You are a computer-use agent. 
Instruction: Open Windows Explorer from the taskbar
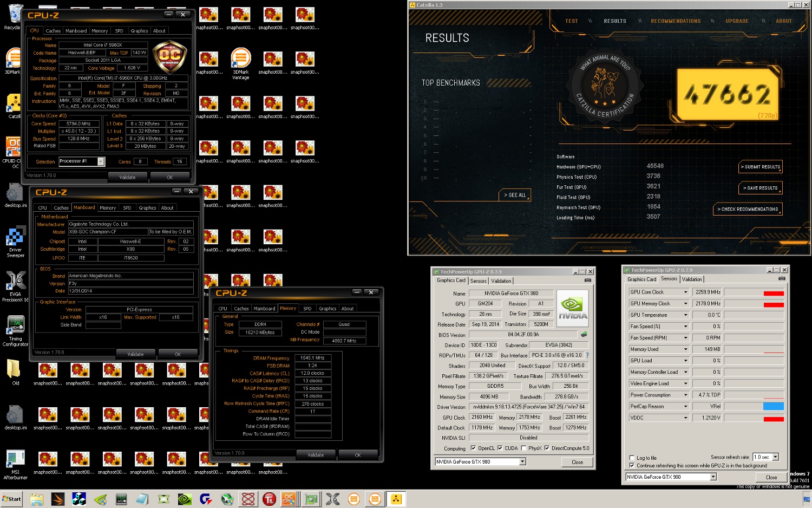click(x=36, y=499)
